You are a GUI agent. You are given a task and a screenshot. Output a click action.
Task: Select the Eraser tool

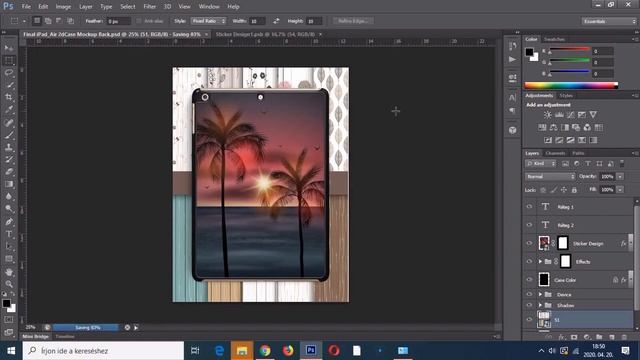9,172
